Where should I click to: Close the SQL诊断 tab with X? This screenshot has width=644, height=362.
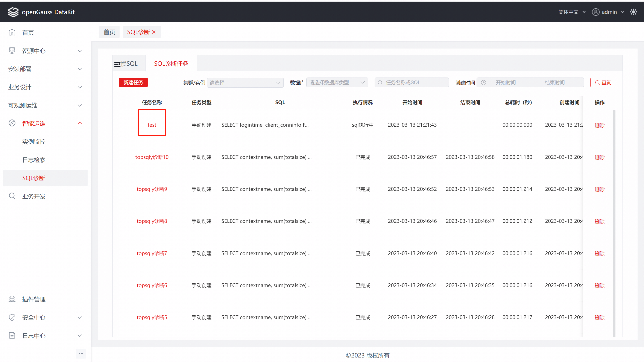click(154, 32)
